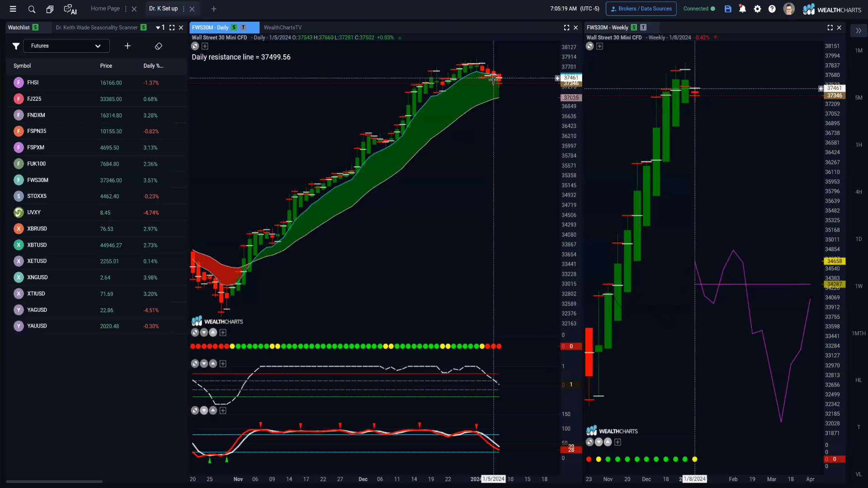The height and width of the screenshot is (488, 868).
Task: Toggle visibility of daily middle line pane
Action: click(x=195, y=364)
